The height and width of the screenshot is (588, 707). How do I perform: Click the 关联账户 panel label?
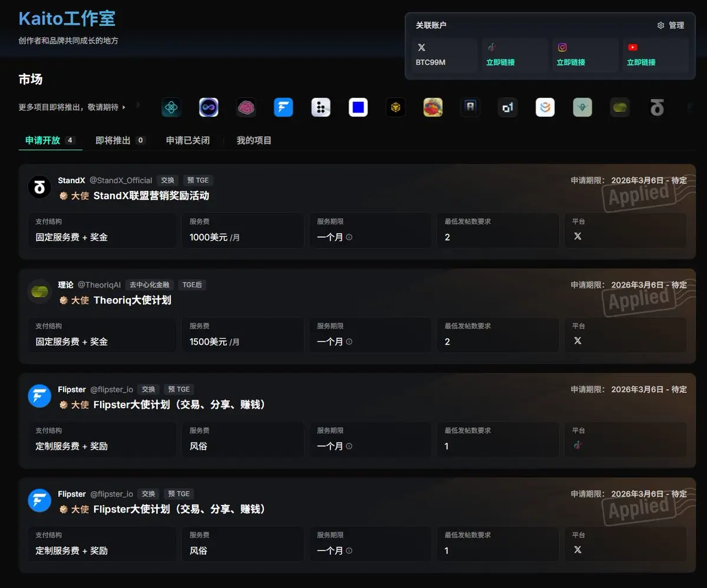431,25
